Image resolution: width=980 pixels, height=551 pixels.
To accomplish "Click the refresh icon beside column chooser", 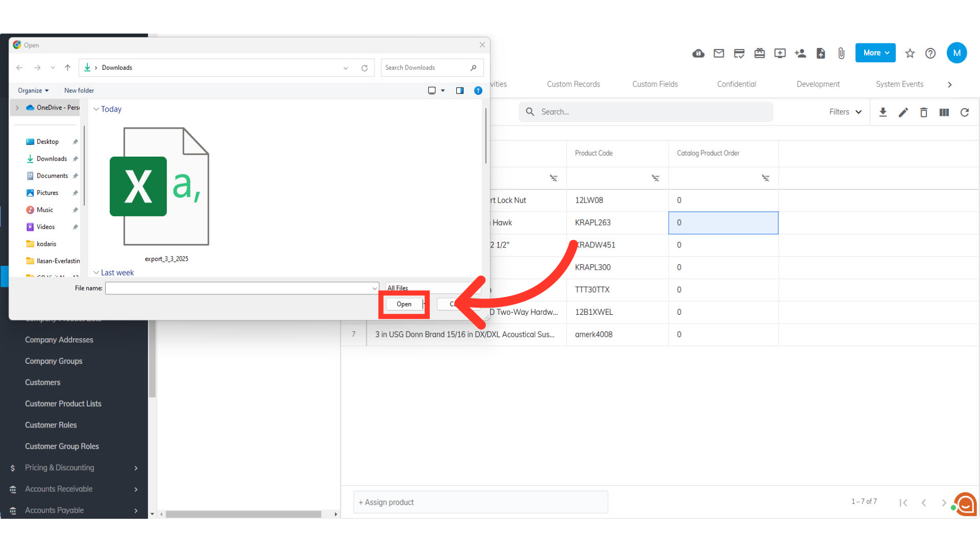I will (965, 112).
